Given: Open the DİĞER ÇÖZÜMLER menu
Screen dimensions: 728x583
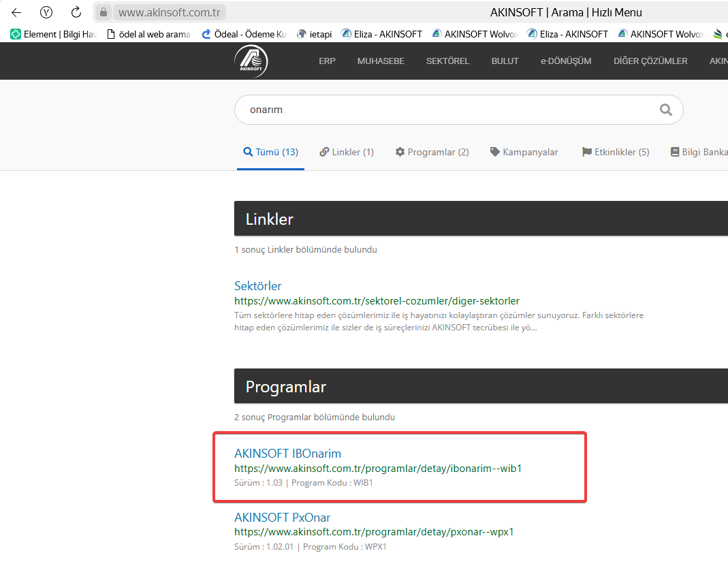Looking at the screenshot, I should pyautogui.click(x=650, y=61).
